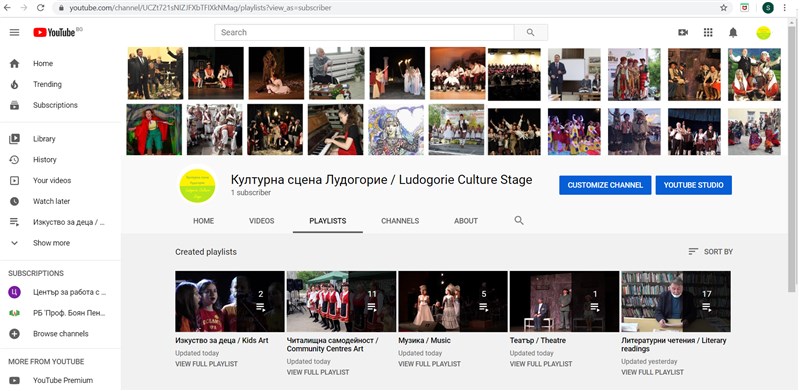
Task: View full playlist of Kids Art
Action: tap(206, 364)
